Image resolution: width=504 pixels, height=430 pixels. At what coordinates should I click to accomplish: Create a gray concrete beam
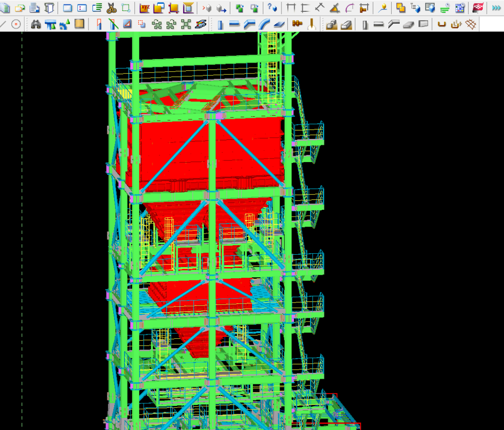click(379, 24)
